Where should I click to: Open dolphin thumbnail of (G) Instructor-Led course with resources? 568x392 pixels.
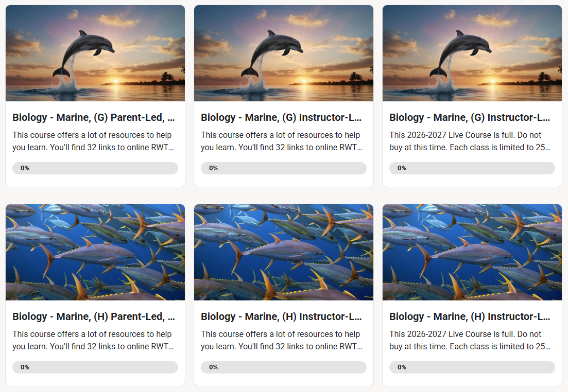point(284,53)
